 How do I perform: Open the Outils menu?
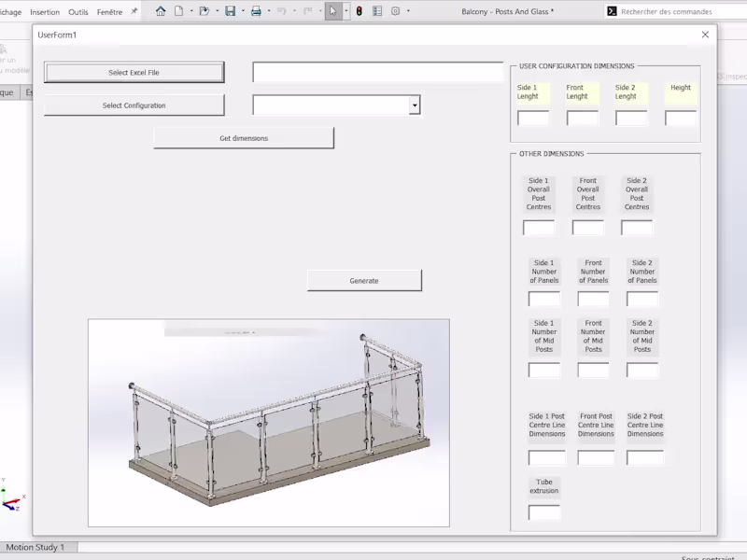(x=78, y=12)
